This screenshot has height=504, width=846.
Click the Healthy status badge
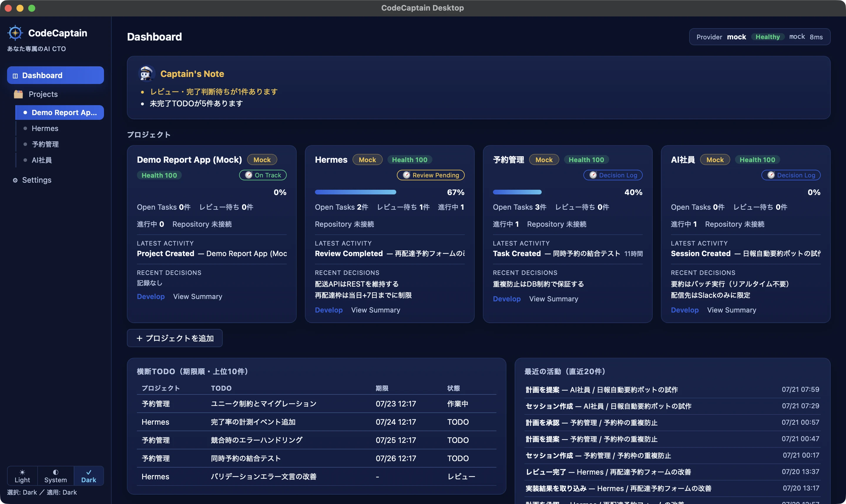(x=768, y=37)
